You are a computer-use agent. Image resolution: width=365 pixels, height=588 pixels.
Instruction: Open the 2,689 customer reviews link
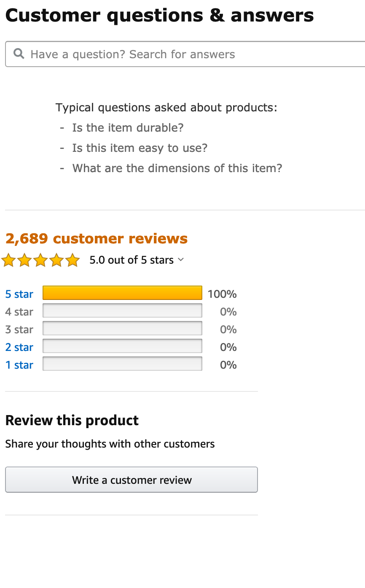pyautogui.click(x=96, y=238)
